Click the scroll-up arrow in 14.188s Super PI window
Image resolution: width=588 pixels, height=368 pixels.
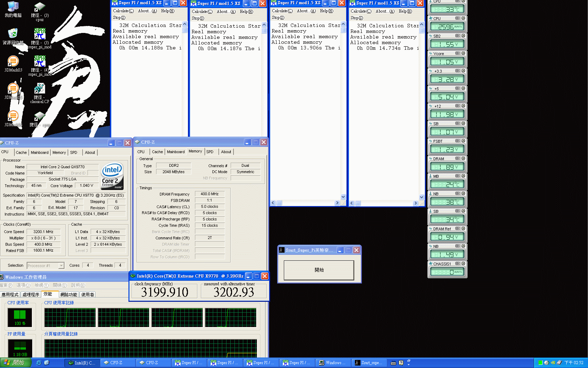pos(184,24)
